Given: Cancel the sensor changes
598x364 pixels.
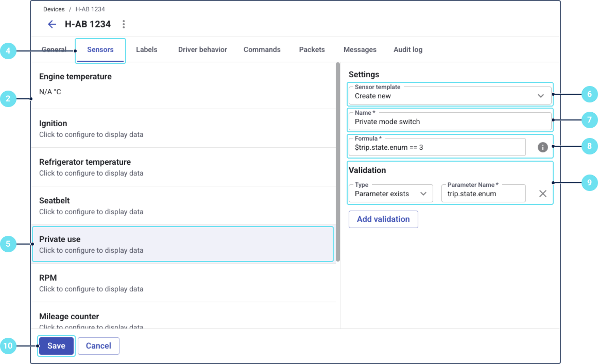Looking at the screenshot, I should point(98,345).
